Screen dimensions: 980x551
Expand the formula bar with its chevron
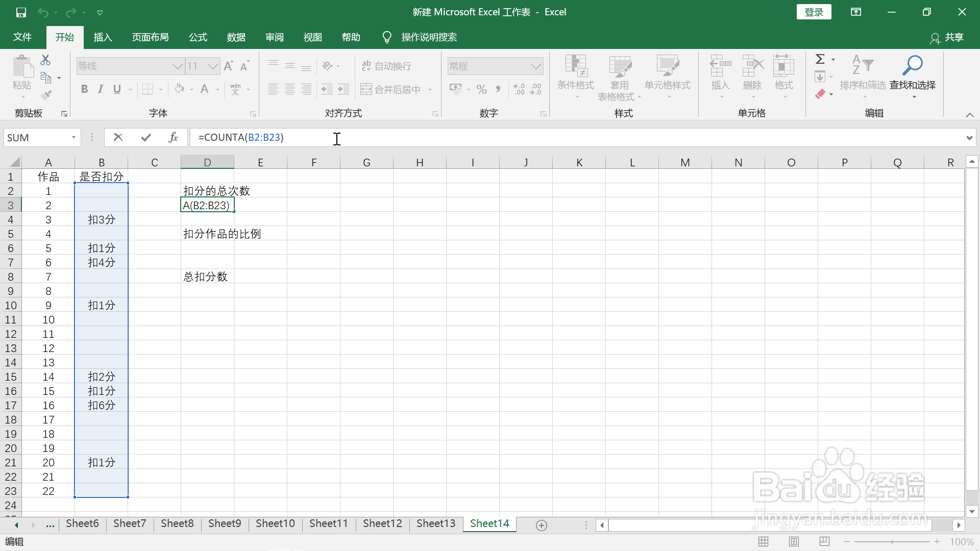(x=969, y=137)
